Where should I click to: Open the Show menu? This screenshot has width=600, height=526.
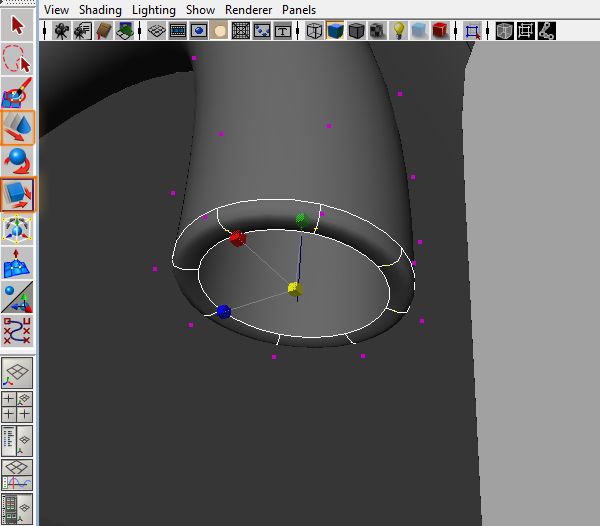tap(201, 10)
